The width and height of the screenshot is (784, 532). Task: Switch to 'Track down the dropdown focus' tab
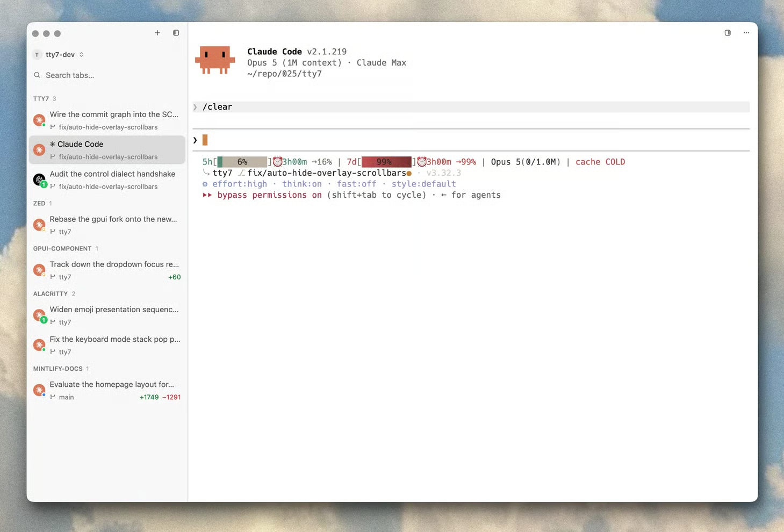point(107,270)
